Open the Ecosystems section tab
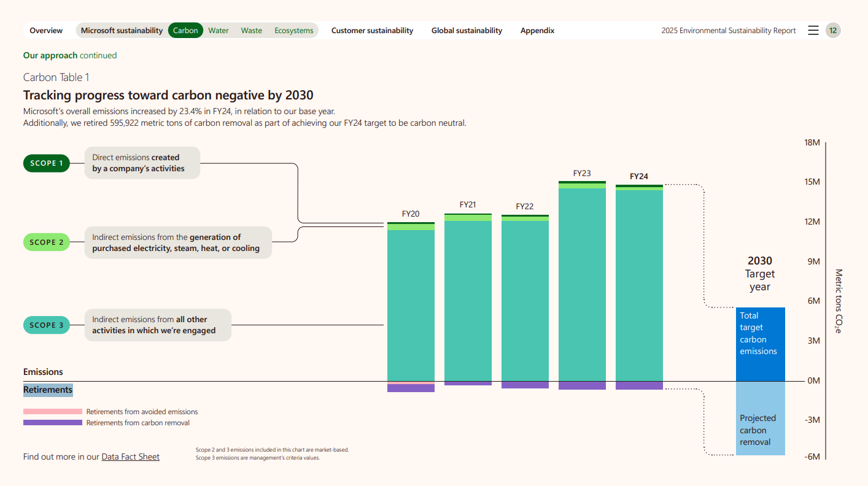Screen dimensions: 868x486 tap(293, 31)
